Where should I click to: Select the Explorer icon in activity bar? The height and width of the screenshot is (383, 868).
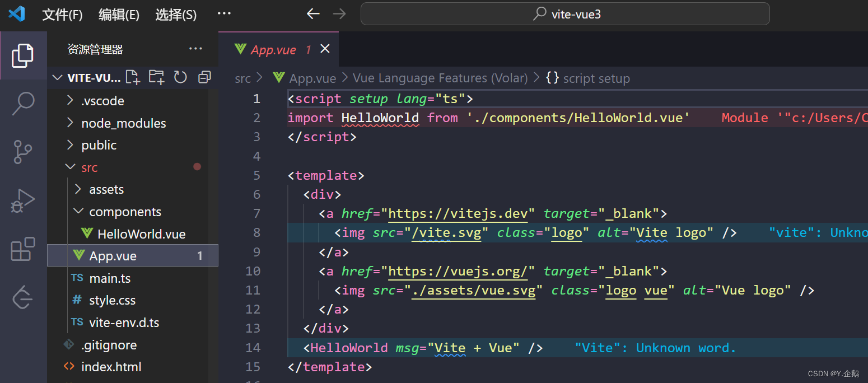tap(22, 55)
